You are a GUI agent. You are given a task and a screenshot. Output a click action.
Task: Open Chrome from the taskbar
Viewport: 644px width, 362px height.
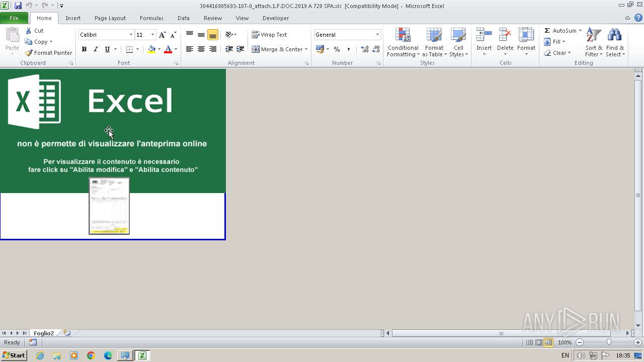point(91,355)
